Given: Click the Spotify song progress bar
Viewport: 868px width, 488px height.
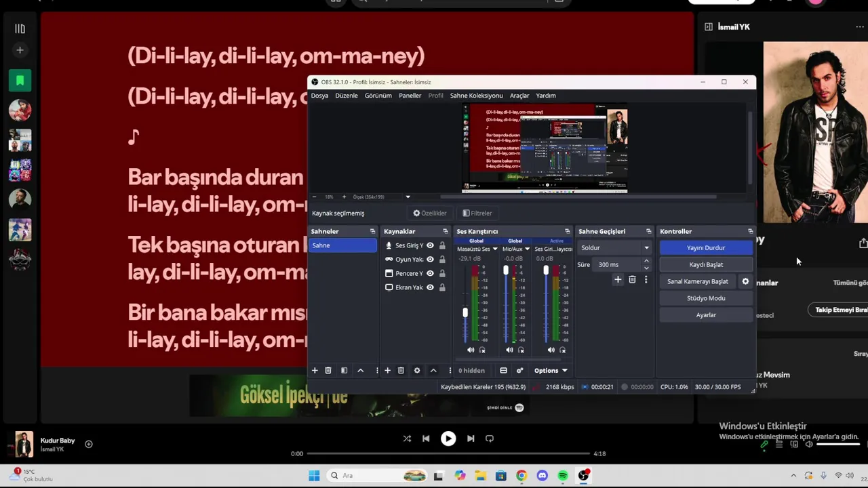Looking at the screenshot, I should pyautogui.click(x=448, y=453).
